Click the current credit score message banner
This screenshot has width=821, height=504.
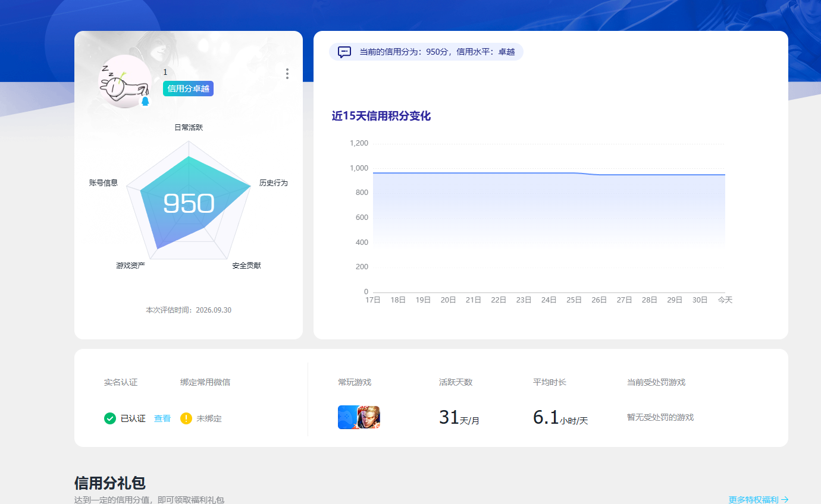426,52
